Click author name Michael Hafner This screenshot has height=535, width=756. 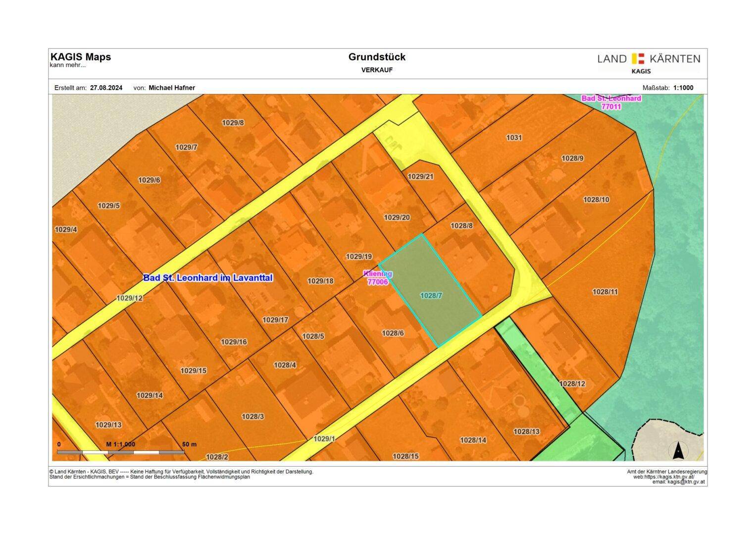click(x=172, y=88)
